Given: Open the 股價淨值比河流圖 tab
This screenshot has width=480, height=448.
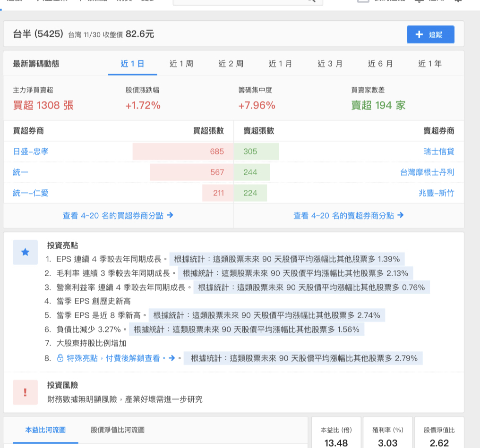Looking at the screenshot, I should pos(118,430).
